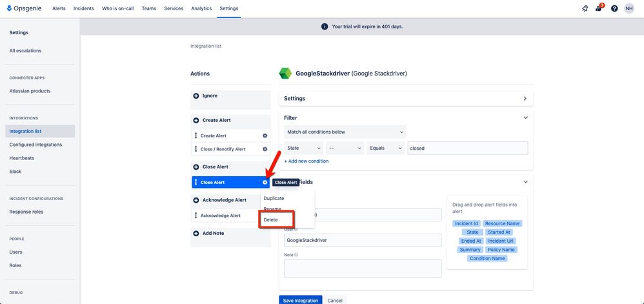This screenshot has width=644, height=304.
Task: Open the State field dropdown
Action: coord(303,148)
